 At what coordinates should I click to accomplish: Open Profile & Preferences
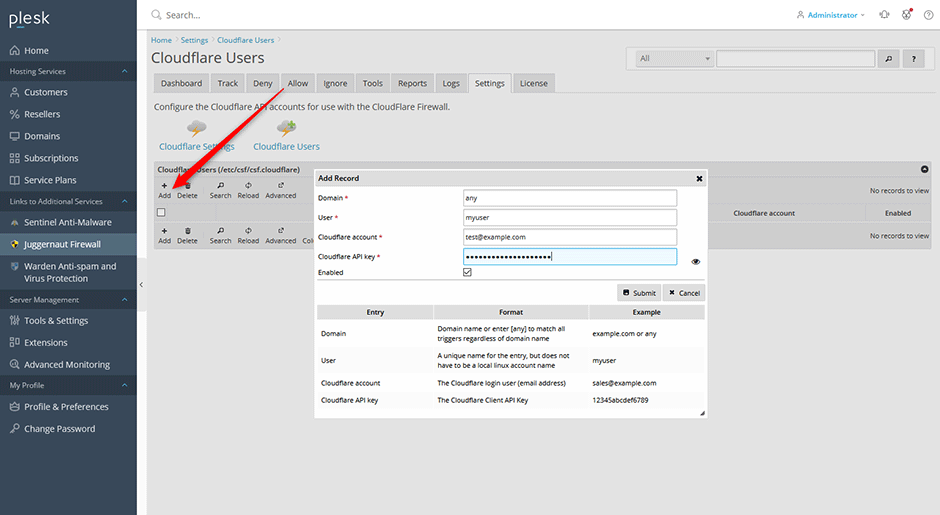click(x=66, y=406)
